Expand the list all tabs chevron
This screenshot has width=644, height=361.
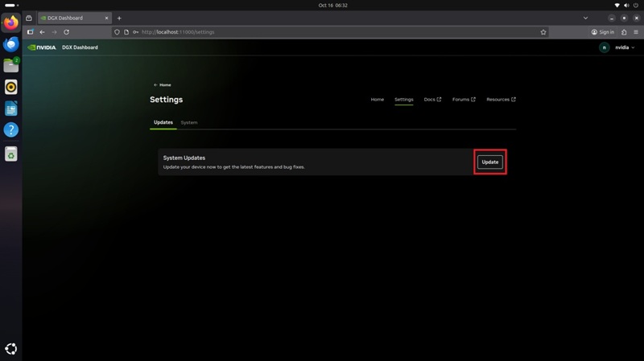(586, 18)
